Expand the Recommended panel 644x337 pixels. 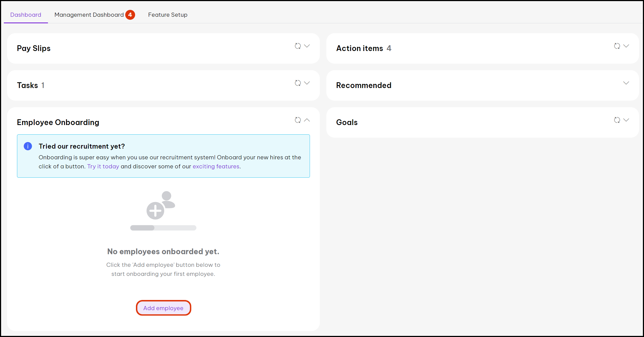tap(626, 83)
